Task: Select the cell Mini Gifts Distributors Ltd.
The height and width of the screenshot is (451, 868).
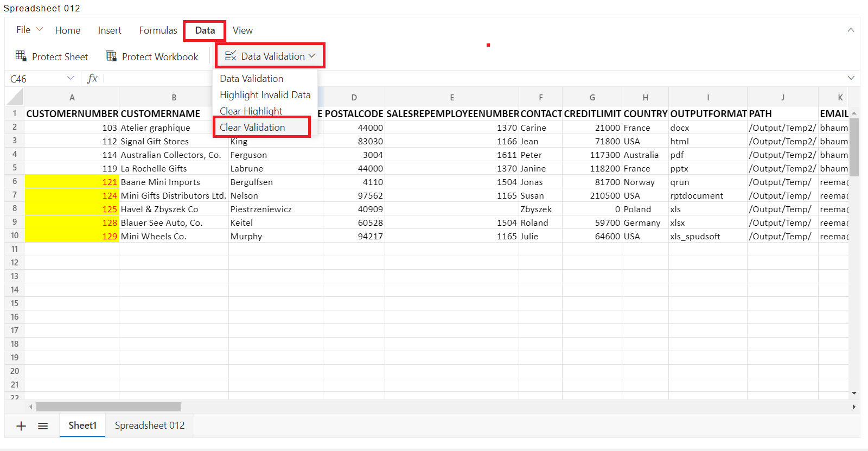Action: (x=174, y=195)
